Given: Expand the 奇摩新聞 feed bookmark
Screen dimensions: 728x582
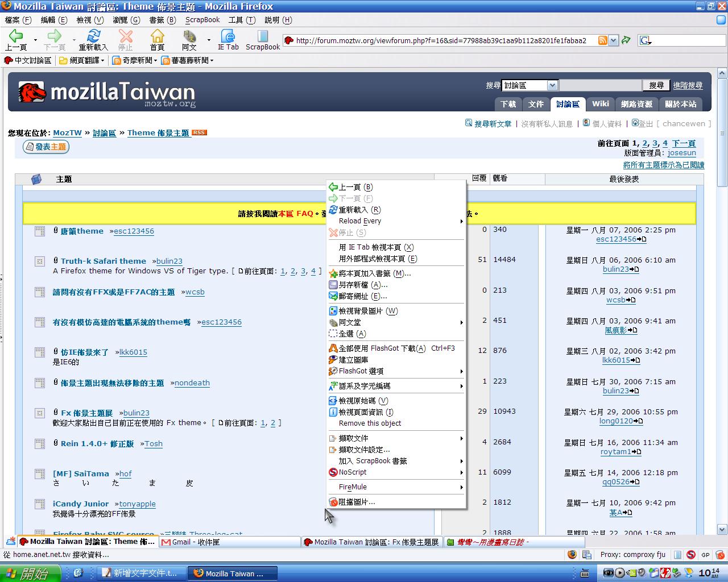Looking at the screenshot, I should (135, 60).
